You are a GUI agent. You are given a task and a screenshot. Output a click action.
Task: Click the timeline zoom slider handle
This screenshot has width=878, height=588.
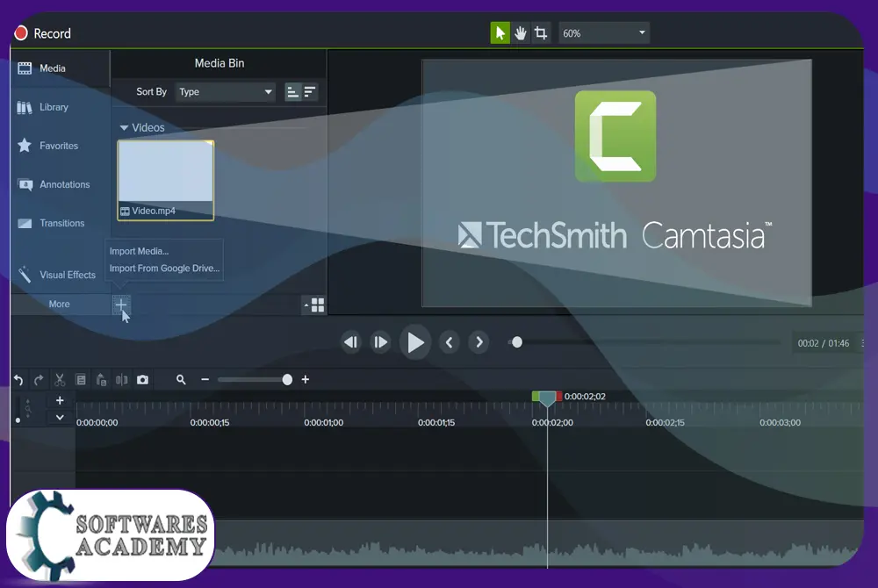(287, 380)
